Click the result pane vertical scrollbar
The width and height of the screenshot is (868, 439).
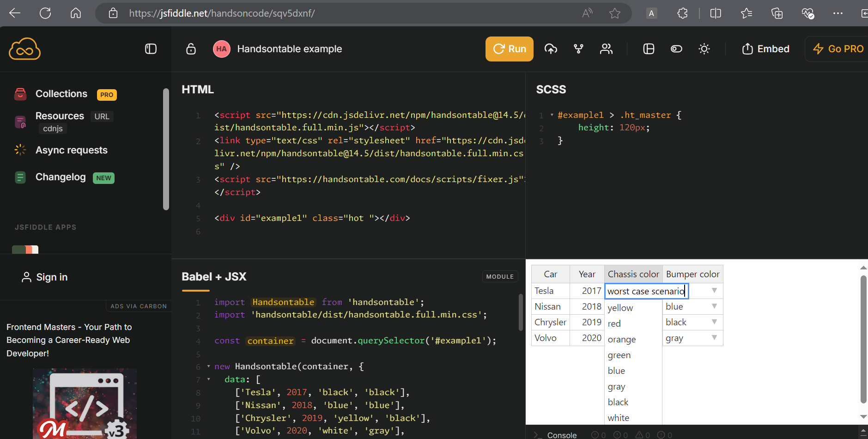[x=863, y=340]
